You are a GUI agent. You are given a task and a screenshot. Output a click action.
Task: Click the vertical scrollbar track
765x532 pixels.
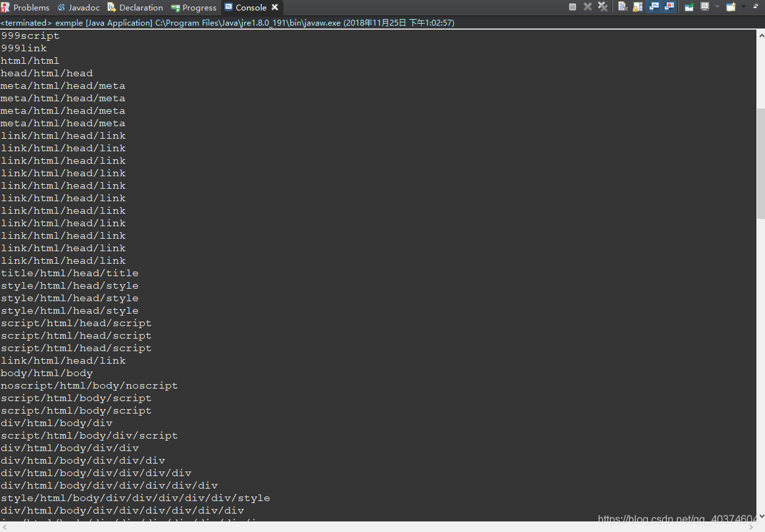pos(760,263)
